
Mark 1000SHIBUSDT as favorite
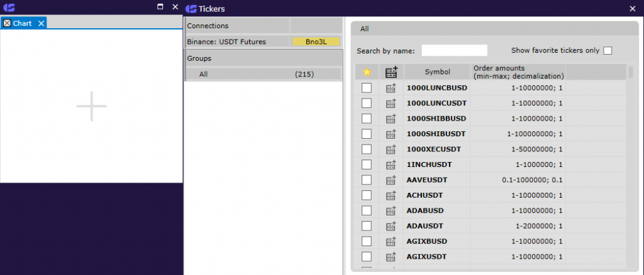367,134
